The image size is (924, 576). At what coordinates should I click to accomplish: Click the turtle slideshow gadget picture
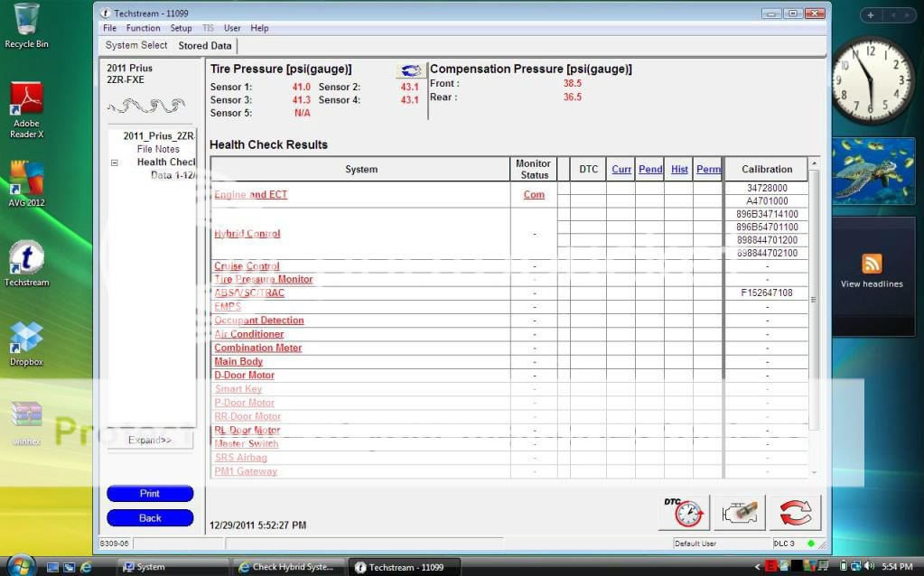873,172
